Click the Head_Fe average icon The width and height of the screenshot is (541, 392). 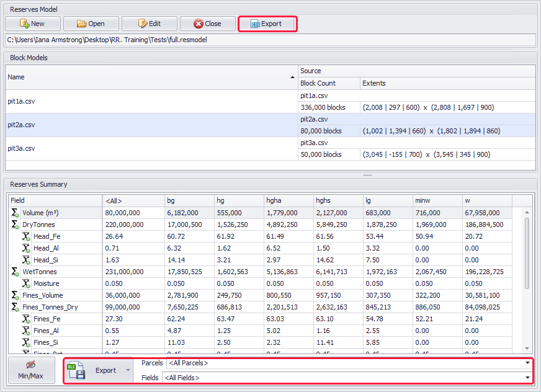tap(26, 236)
